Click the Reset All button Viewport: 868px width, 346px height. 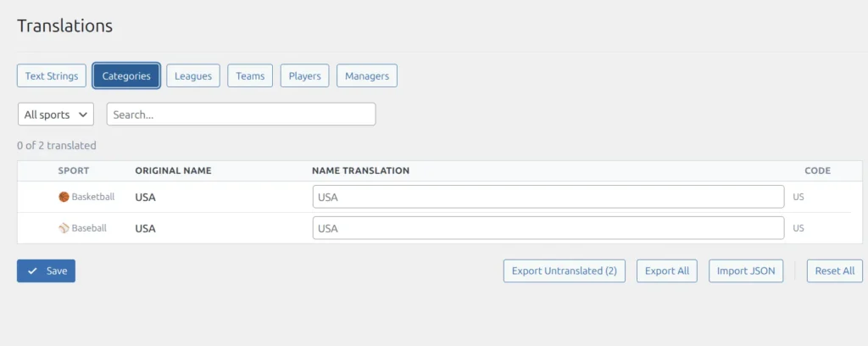(835, 271)
